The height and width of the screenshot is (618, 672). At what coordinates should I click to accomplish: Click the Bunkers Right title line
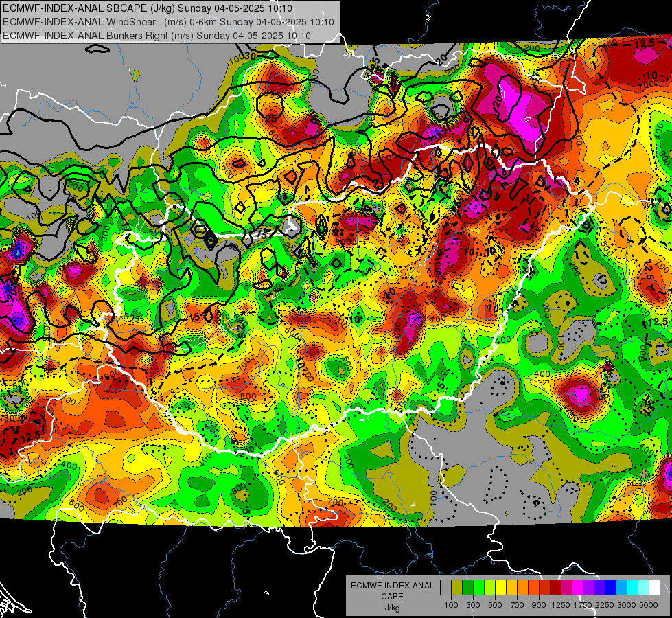click(157, 35)
